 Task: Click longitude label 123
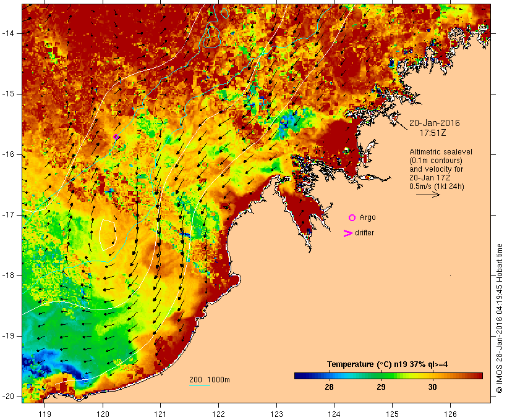(276, 414)
